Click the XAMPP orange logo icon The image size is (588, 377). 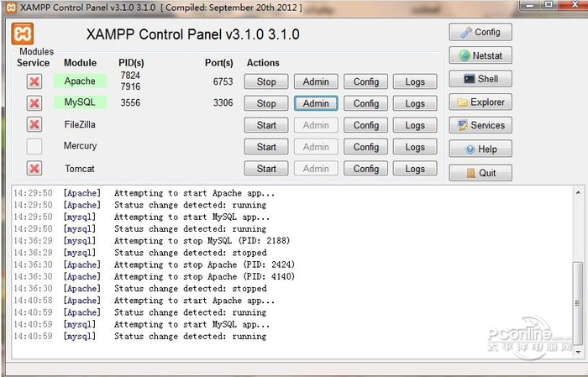tap(23, 34)
